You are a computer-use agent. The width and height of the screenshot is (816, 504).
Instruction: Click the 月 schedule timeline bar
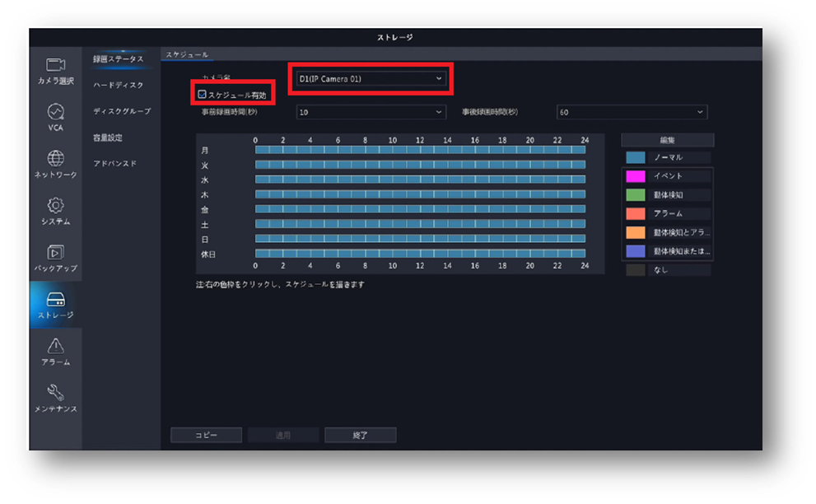420,150
